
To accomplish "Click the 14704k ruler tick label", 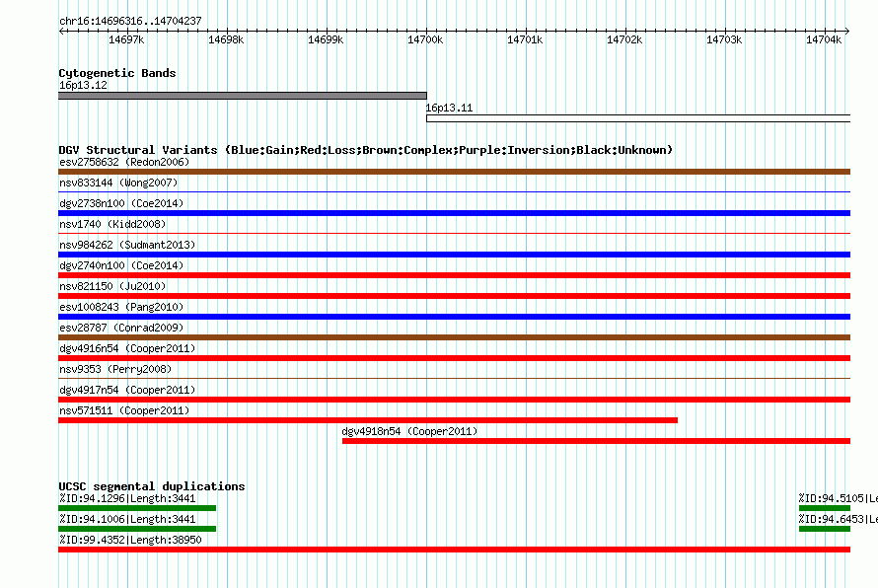I will pos(824,39).
